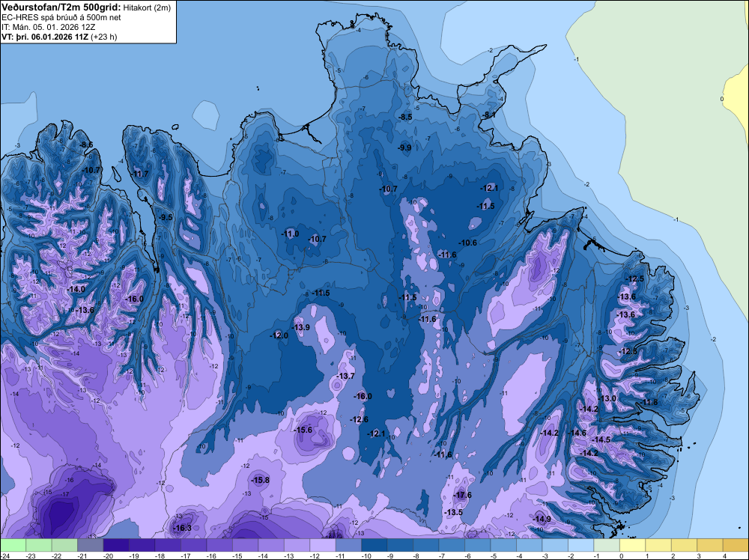Click the -12.0 temperature label
749x560 pixels.
(x=279, y=335)
